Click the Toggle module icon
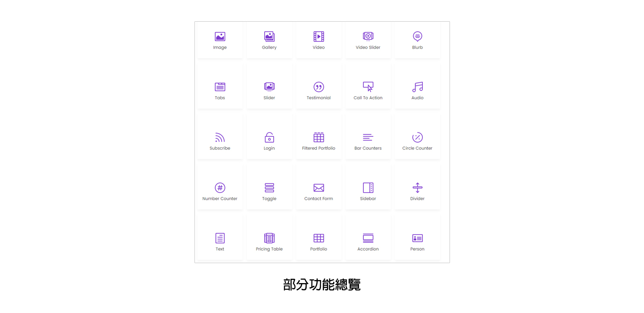 pyautogui.click(x=269, y=188)
